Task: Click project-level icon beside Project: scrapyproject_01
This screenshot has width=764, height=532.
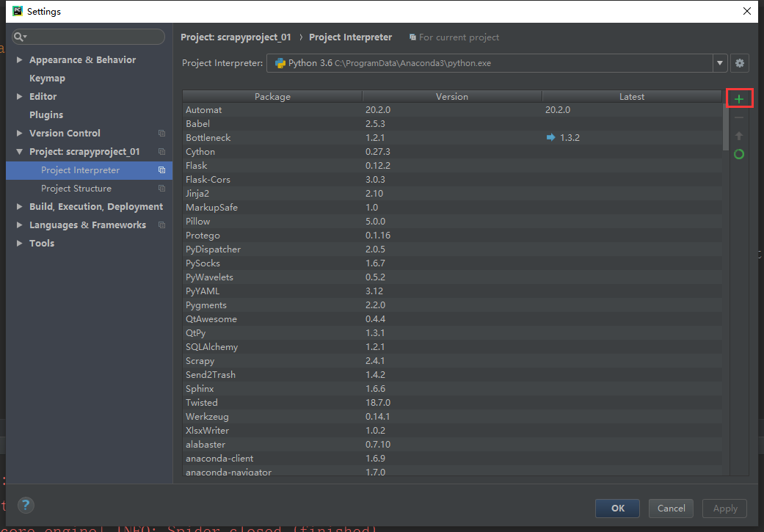Action: coord(161,151)
